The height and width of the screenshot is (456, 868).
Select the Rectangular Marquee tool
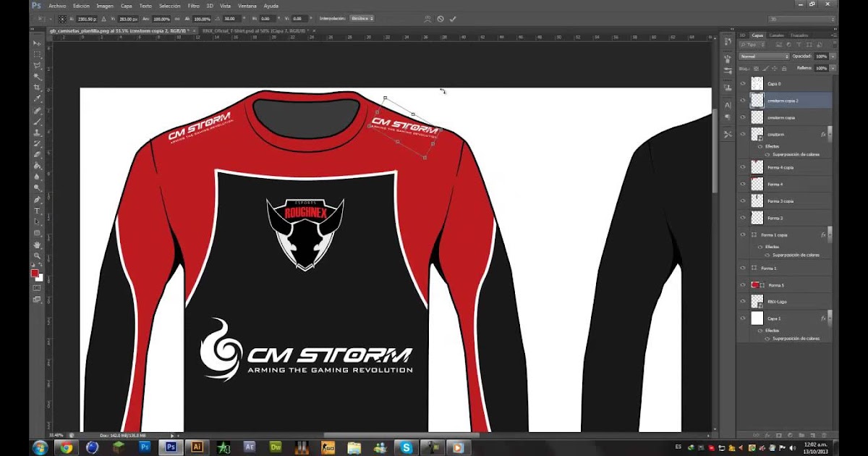[38, 54]
